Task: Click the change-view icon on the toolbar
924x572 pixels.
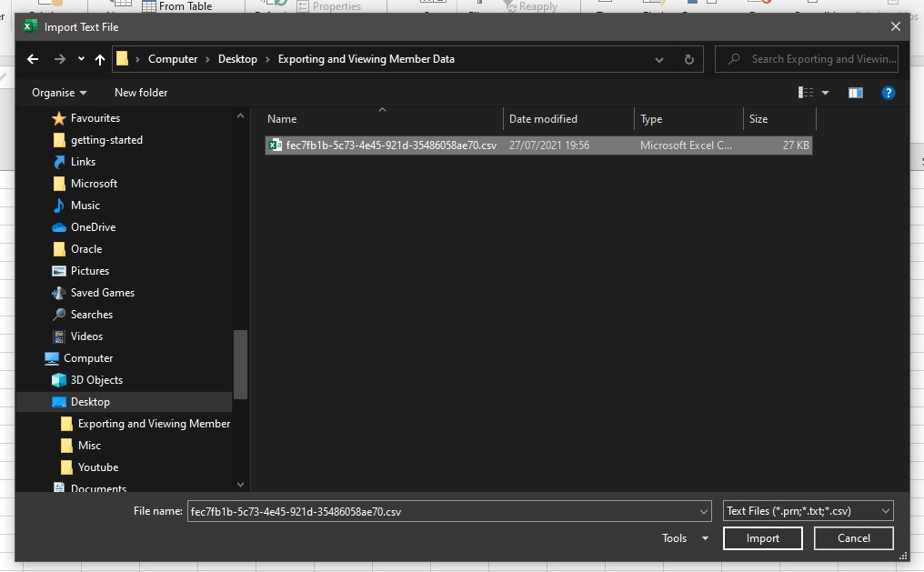Action: [805, 92]
